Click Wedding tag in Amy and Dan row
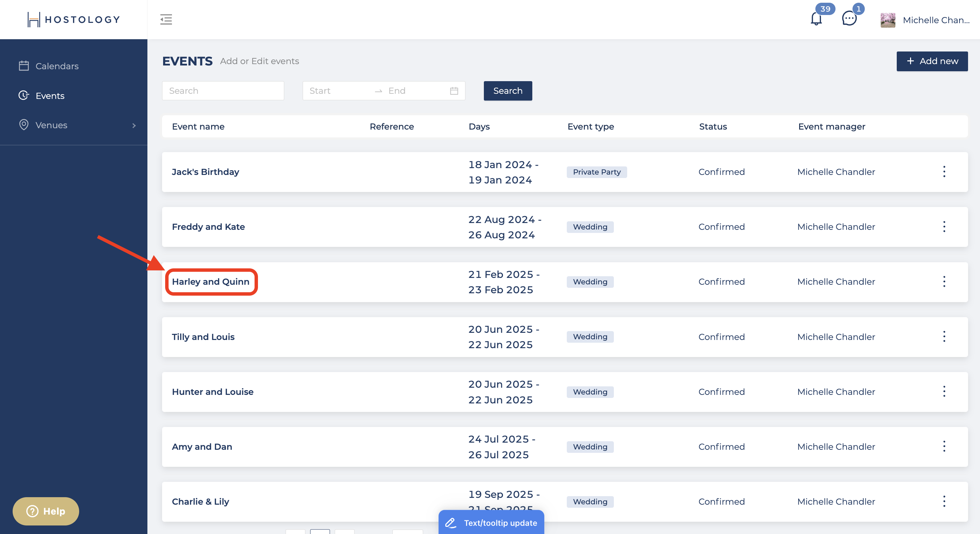Screen dimensions: 980x534 590,447
